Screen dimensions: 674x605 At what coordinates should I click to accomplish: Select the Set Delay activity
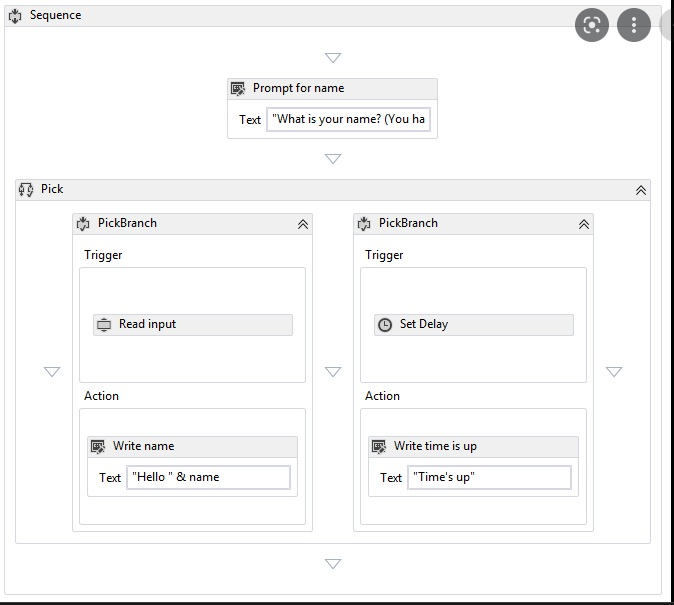coord(473,325)
